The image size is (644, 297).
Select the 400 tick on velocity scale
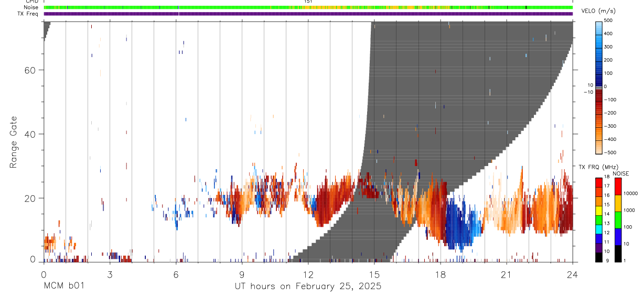[607, 34]
